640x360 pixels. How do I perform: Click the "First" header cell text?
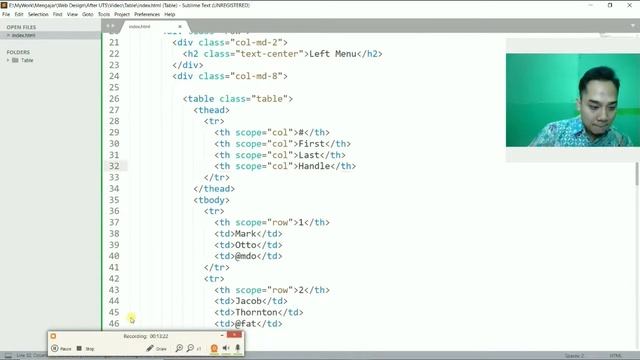(311, 144)
